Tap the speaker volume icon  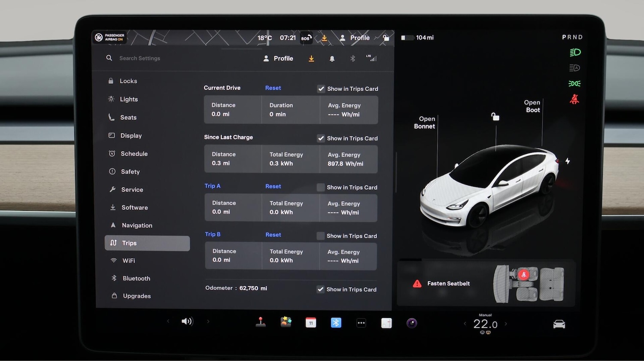(187, 322)
